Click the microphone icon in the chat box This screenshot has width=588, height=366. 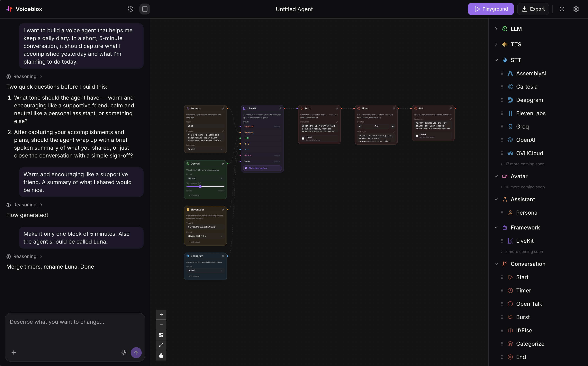[x=124, y=353]
